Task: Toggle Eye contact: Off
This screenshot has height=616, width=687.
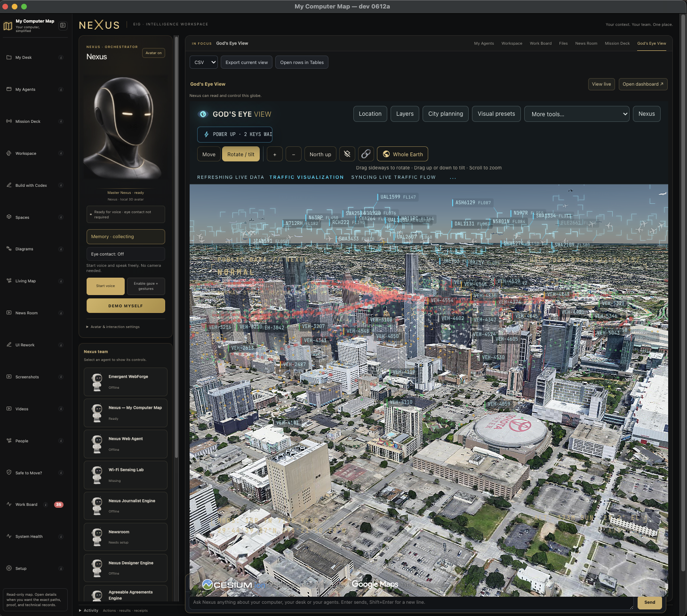Action: coord(126,254)
